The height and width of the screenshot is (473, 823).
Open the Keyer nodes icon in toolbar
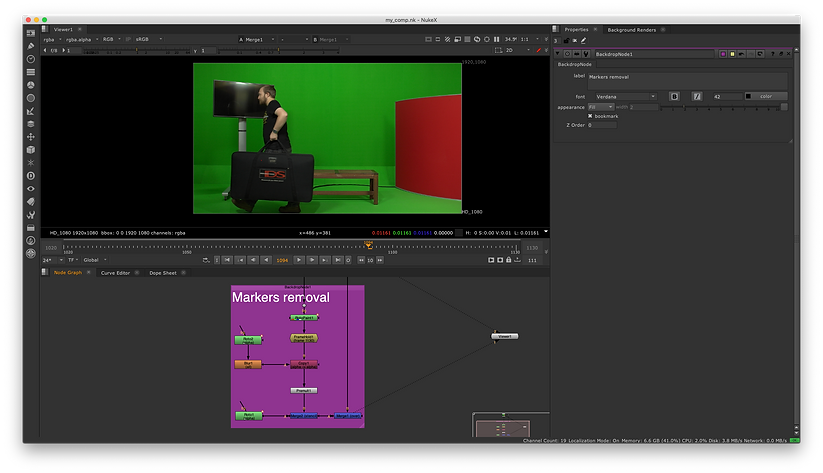[31, 111]
